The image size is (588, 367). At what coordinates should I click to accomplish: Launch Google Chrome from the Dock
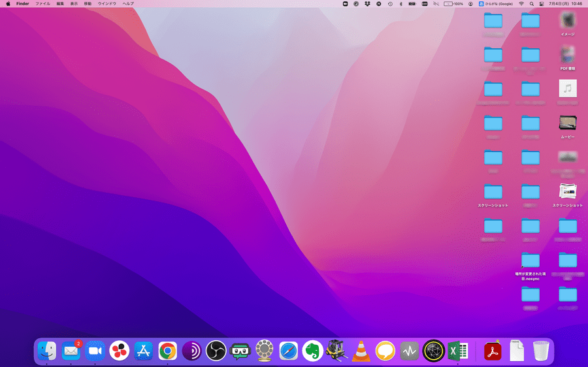pos(168,351)
